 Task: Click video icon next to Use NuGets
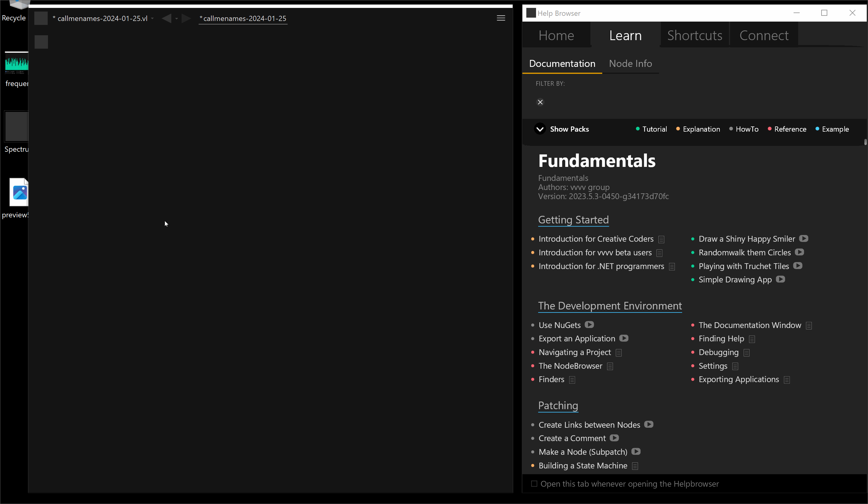point(589,325)
